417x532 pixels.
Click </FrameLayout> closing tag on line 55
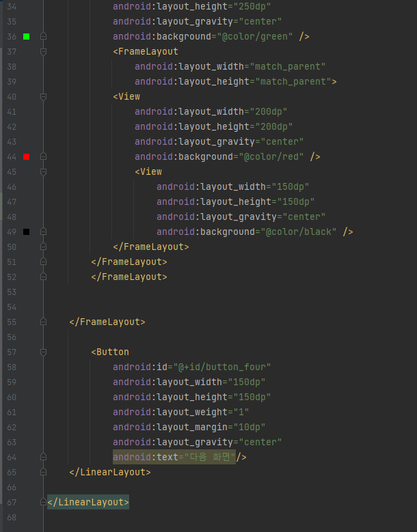(x=107, y=322)
